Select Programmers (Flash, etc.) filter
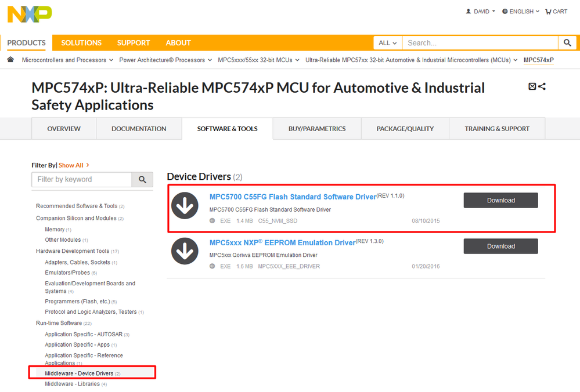This screenshot has height=392, width=580. 81,302
